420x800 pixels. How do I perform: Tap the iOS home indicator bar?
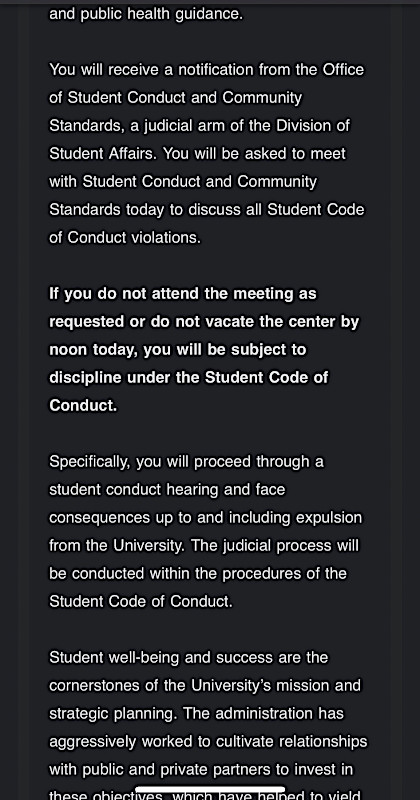click(210, 790)
